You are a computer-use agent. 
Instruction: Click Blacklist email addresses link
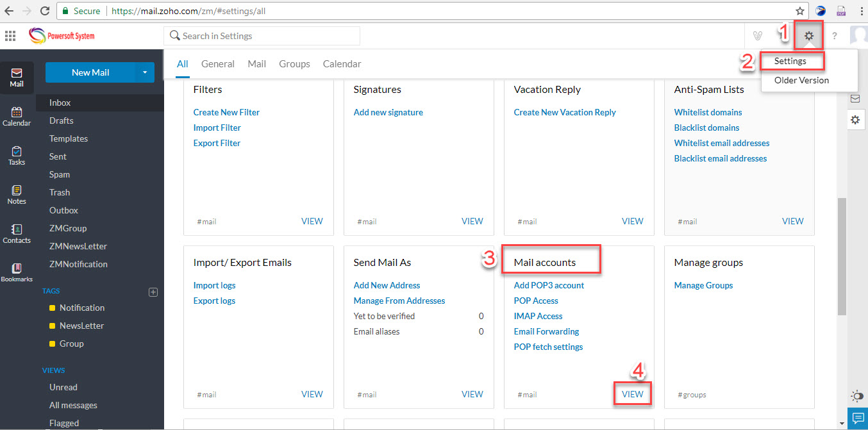pyautogui.click(x=721, y=158)
